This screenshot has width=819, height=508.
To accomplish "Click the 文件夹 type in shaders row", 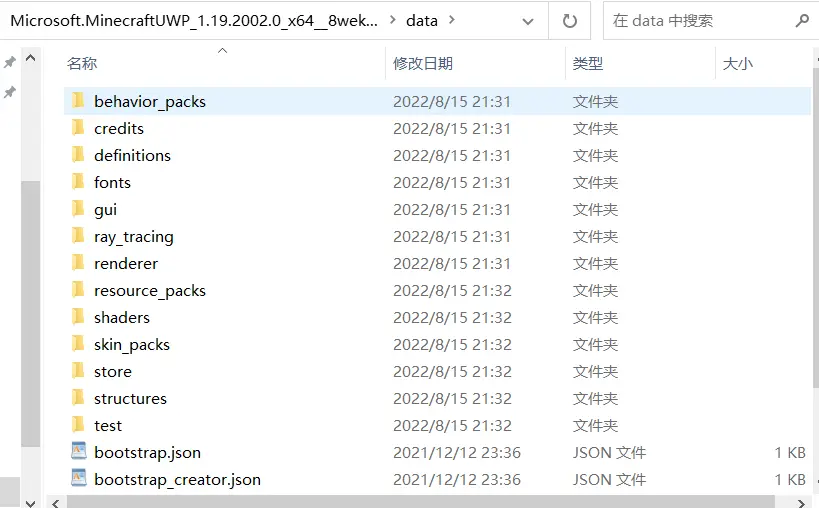I will 595,318.
